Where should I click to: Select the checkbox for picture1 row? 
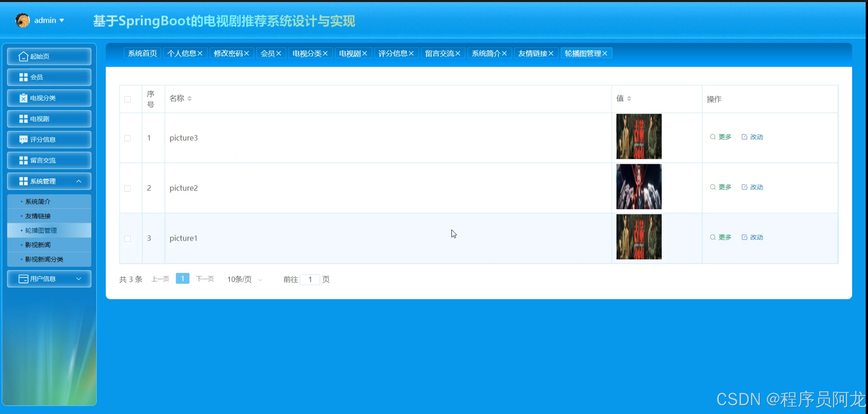pos(127,239)
